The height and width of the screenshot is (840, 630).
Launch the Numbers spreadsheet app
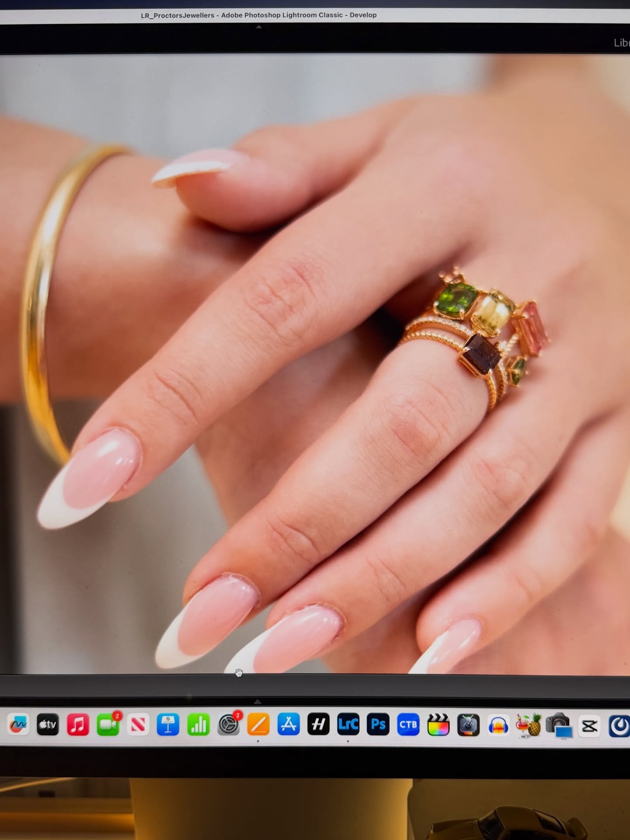click(x=198, y=725)
